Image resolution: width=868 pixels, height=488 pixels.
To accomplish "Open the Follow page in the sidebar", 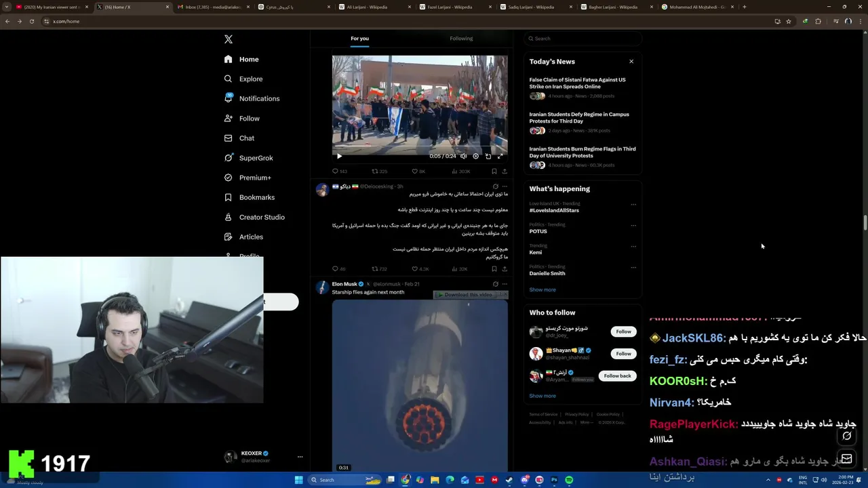I will pyautogui.click(x=242, y=118).
